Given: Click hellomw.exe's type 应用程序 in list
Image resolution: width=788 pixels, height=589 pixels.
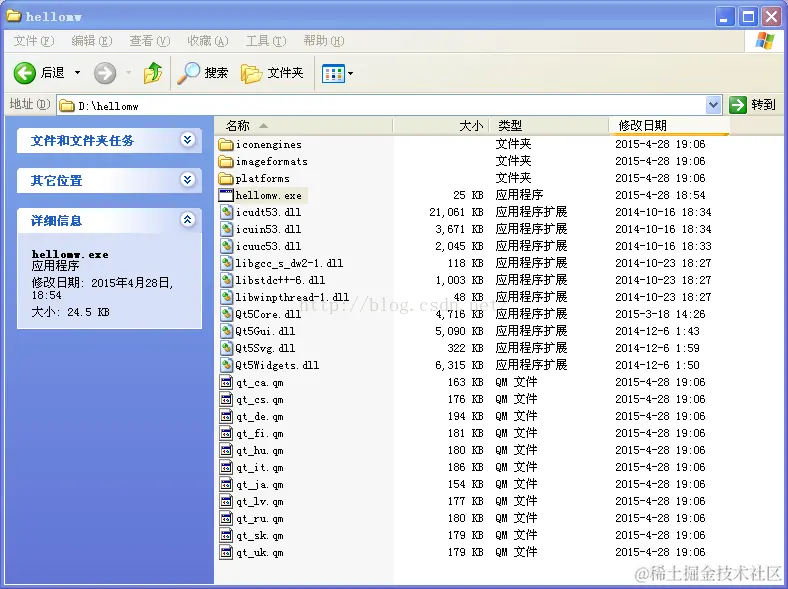Looking at the screenshot, I should click(x=519, y=195).
